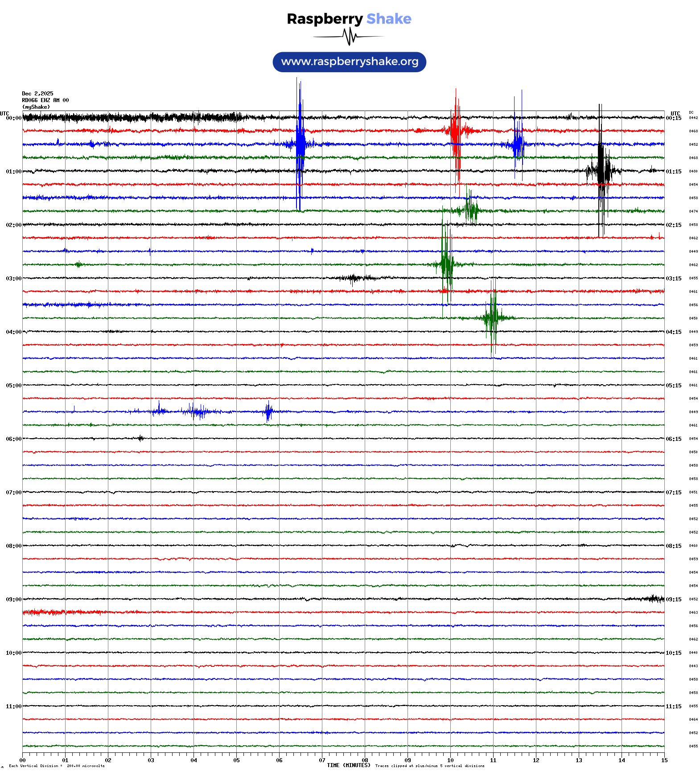700x772 pixels.
Task: Click the large black seismic burst near minute 13.5
Action: [601, 171]
